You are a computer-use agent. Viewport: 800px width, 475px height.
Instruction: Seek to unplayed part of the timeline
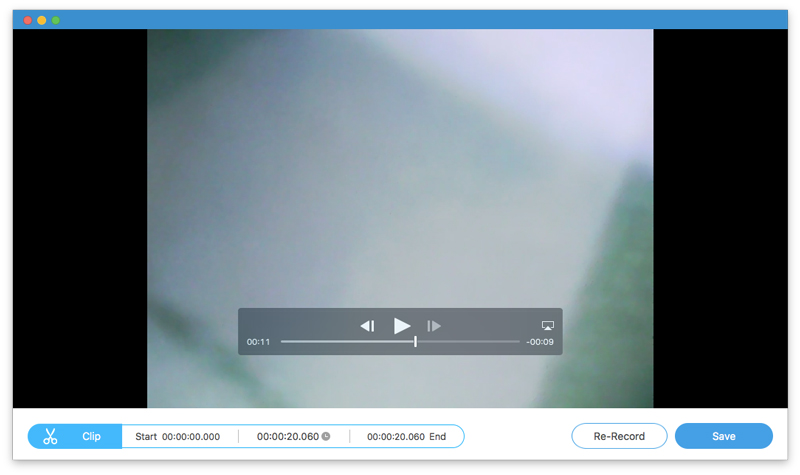[470, 342]
